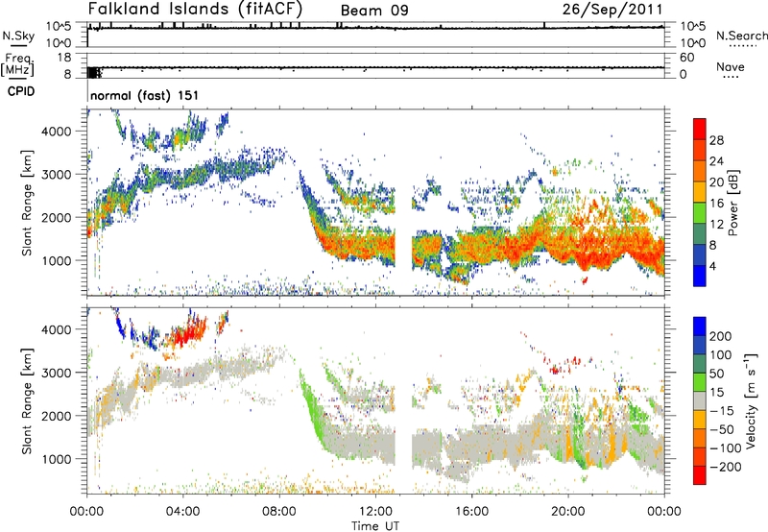Click the 'Falkland Islands (fitACF)' title

coord(195,9)
